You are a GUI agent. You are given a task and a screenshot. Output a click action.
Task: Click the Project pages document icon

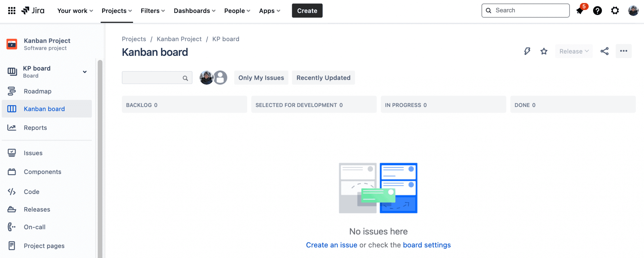click(12, 246)
